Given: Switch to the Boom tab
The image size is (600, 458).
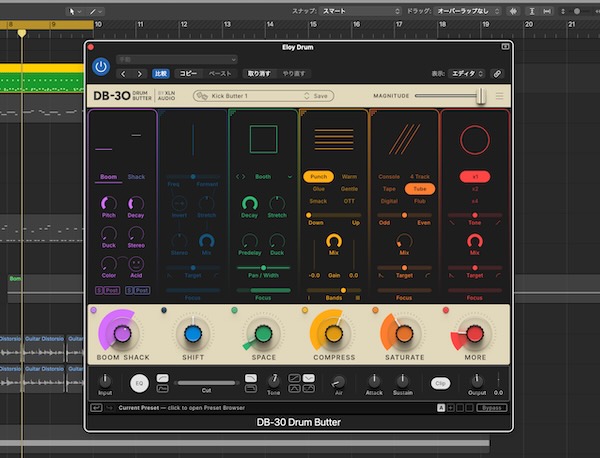Looking at the screenshot, I should [x=108, y=177].
